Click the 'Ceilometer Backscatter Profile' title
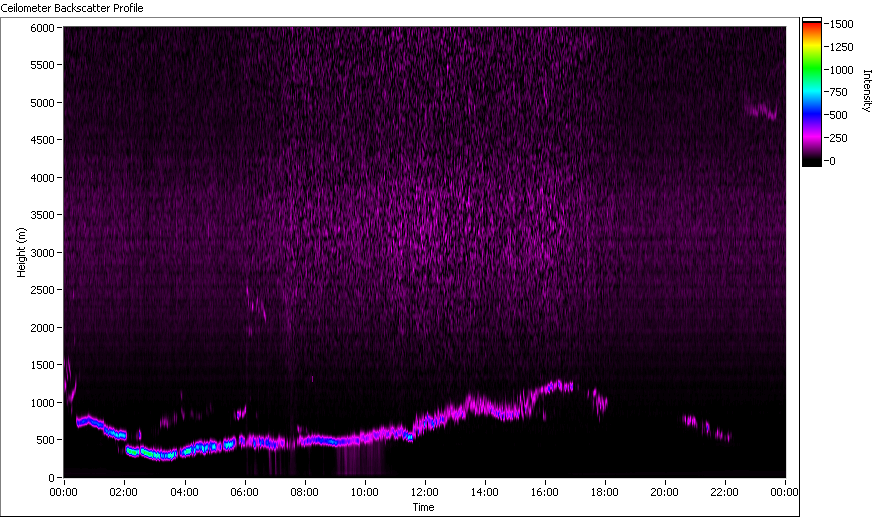Screen dimensions: 876x517 pyautogui.click(x=72, y=8)
